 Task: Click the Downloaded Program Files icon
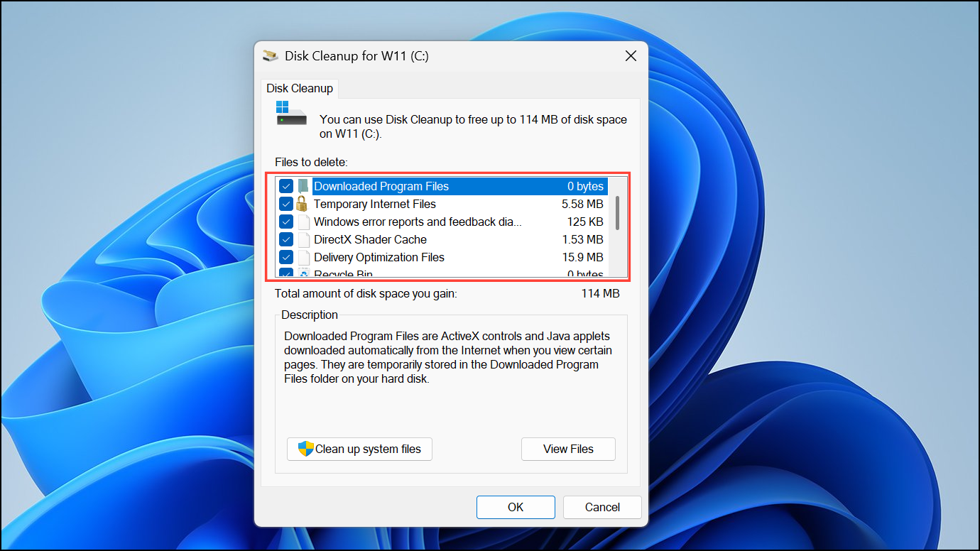(303, 186)
